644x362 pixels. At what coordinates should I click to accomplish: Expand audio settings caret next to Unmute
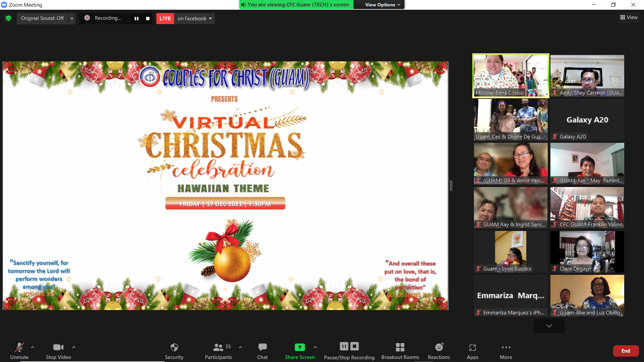(x=33, y=347)
